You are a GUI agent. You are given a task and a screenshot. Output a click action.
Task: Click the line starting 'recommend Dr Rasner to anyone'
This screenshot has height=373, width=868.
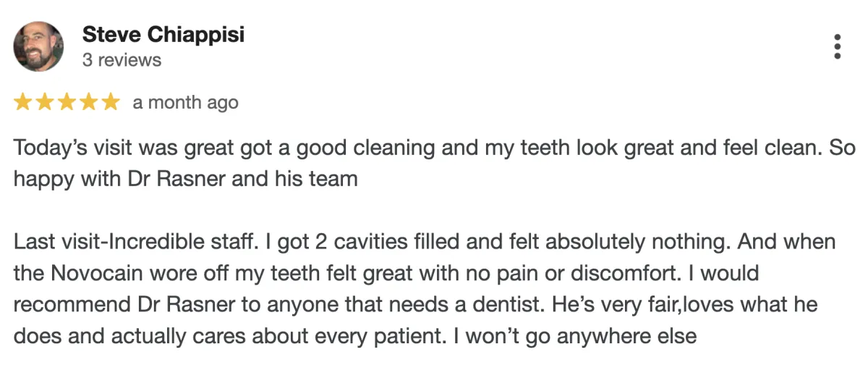point(416,305)
